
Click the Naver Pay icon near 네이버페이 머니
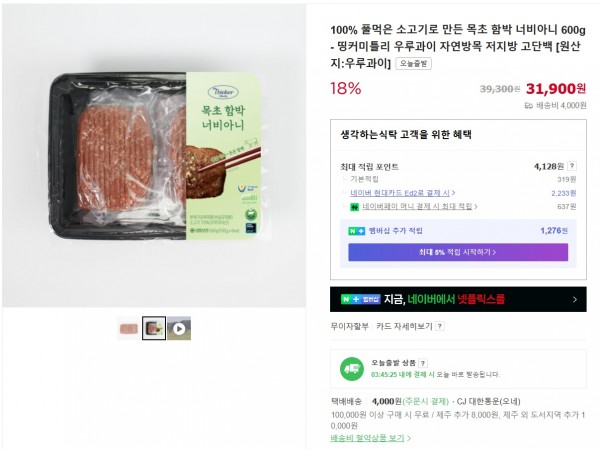pyautogui.click(x=355, y=207)
